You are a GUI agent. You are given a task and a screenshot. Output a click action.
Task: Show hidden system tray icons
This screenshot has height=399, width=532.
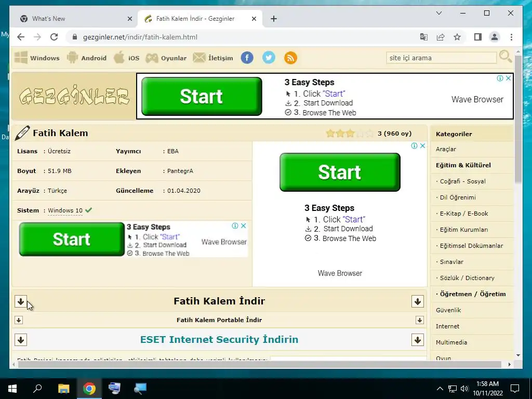(440, 389)
